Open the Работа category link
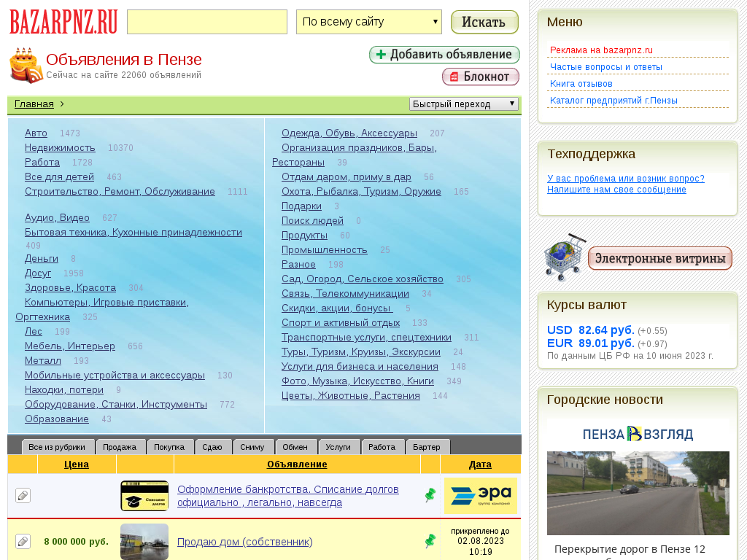 (x=42, y=162)
